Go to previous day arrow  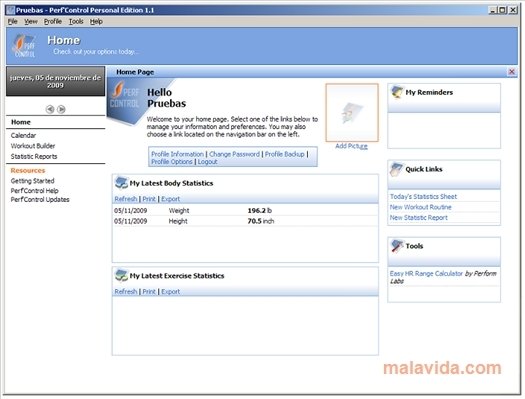coord(50,109)
